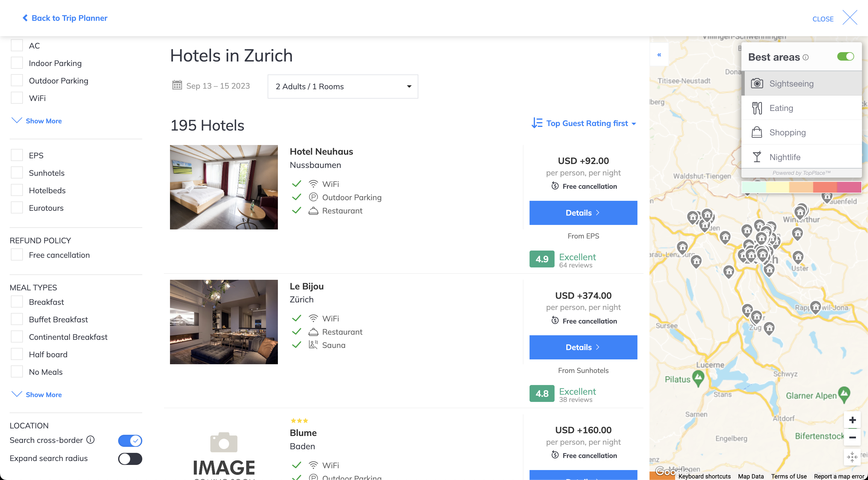The image size is (868, 480).
Task: Click Keyboard shortcuts on map
Action: click(704, 476)
